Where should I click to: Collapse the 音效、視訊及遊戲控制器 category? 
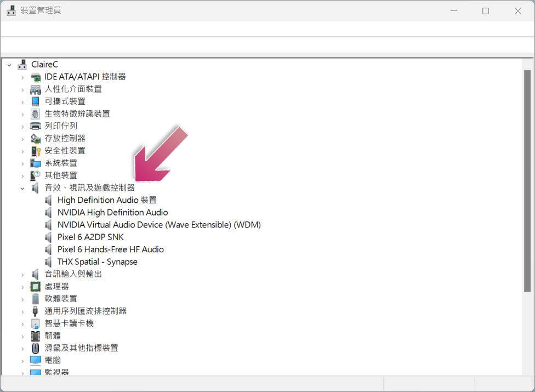click(x=22, y=188)
